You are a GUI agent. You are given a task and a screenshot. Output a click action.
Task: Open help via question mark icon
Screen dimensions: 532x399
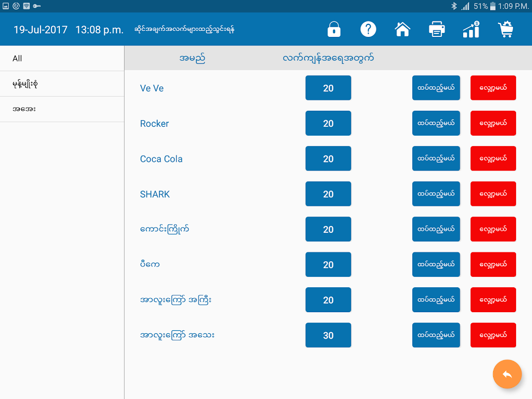368,29
